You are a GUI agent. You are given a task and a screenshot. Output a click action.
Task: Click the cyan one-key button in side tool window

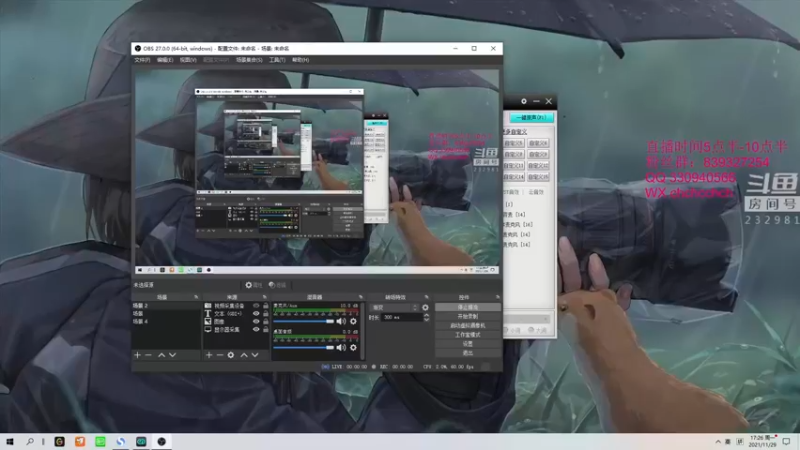click(531, 117)
